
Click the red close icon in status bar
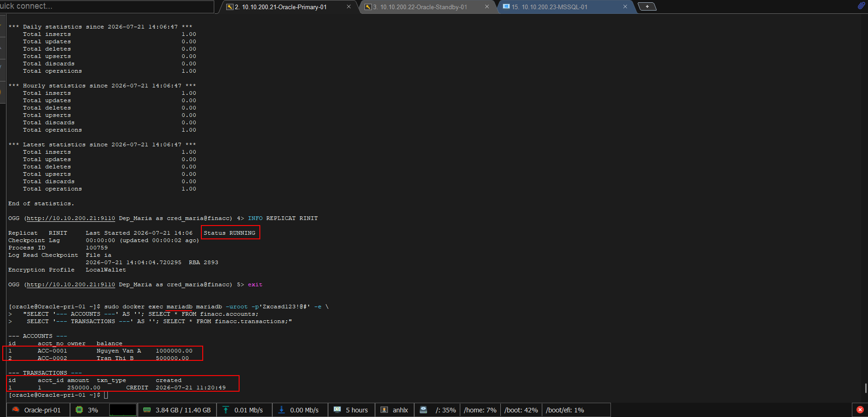click(x=860, y=410)
